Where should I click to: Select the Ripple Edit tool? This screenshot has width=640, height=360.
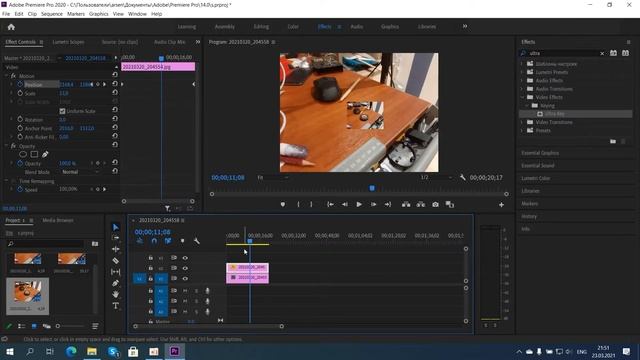[x=116, y=249]
